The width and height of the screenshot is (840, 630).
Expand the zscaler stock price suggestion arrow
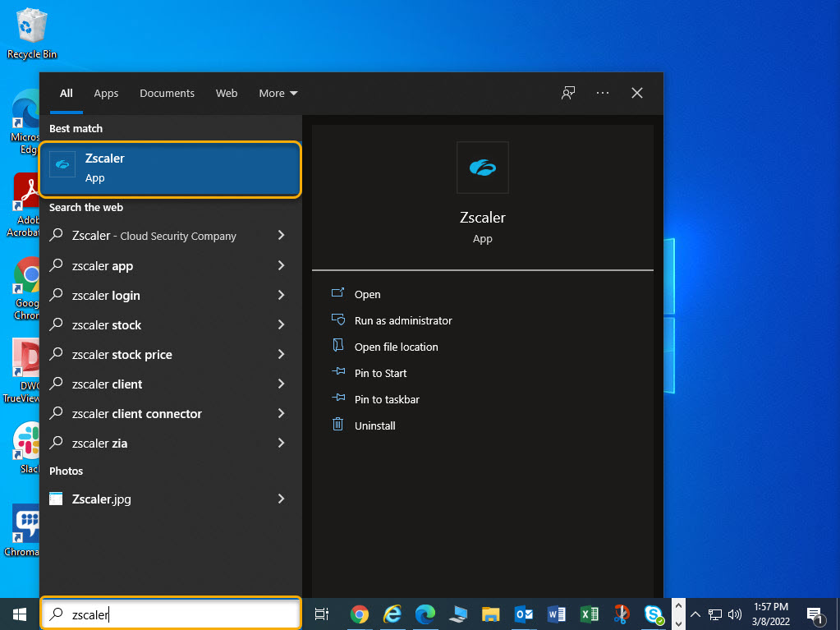(282, 353)
